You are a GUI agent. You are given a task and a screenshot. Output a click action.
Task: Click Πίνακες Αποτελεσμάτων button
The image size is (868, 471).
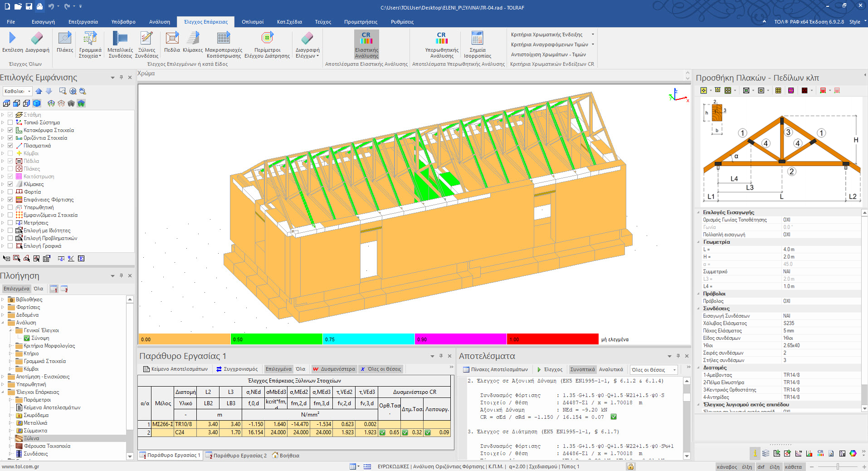point(495,369)
